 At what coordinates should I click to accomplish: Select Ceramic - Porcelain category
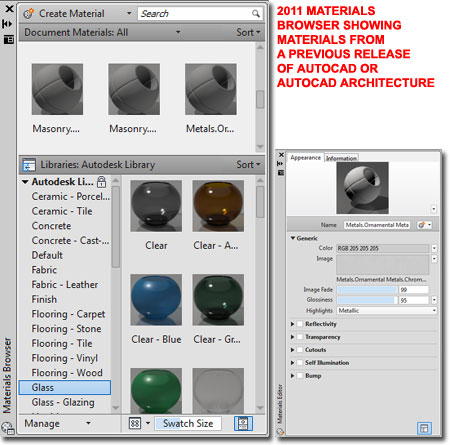coord(71,197)
